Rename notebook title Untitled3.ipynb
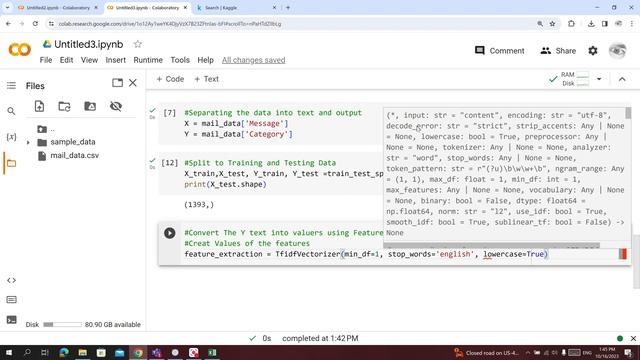 [89, 44]
